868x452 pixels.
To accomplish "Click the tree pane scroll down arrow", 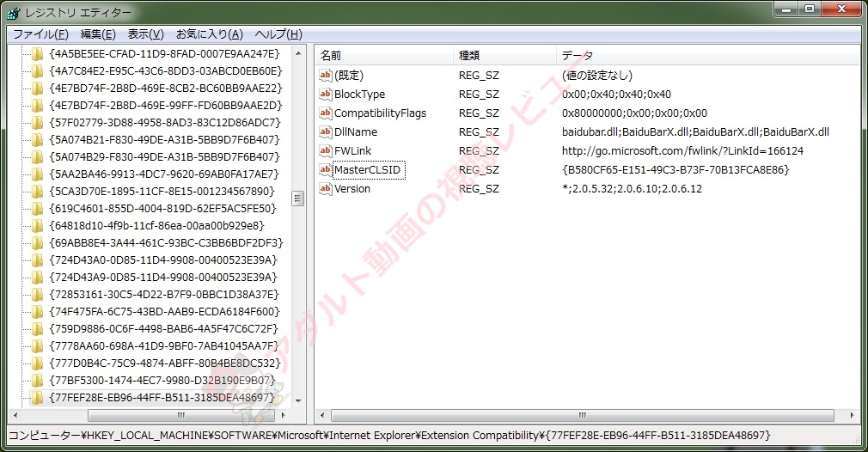I will point(298,400).
